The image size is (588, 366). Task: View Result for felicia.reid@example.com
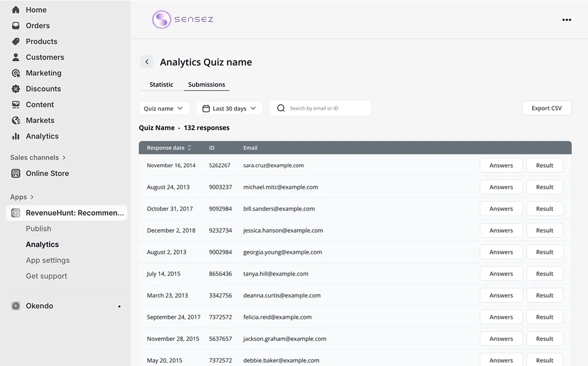(544, 317)
